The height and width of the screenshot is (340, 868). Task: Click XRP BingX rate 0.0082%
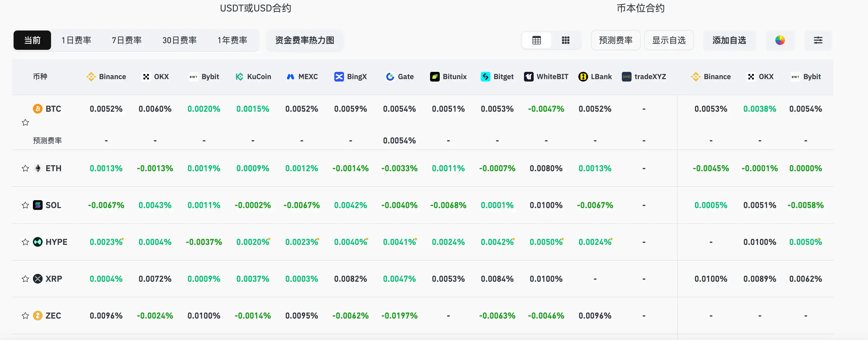pos(350,279)
